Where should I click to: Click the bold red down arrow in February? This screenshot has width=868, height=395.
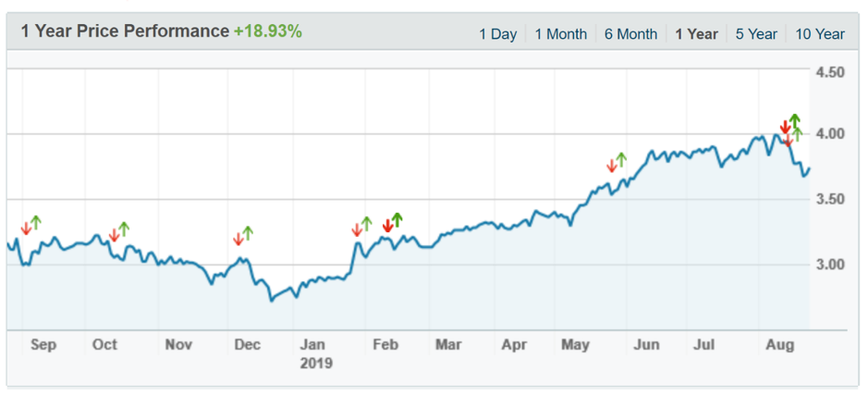pyautogui.click(x=387, y=226)
